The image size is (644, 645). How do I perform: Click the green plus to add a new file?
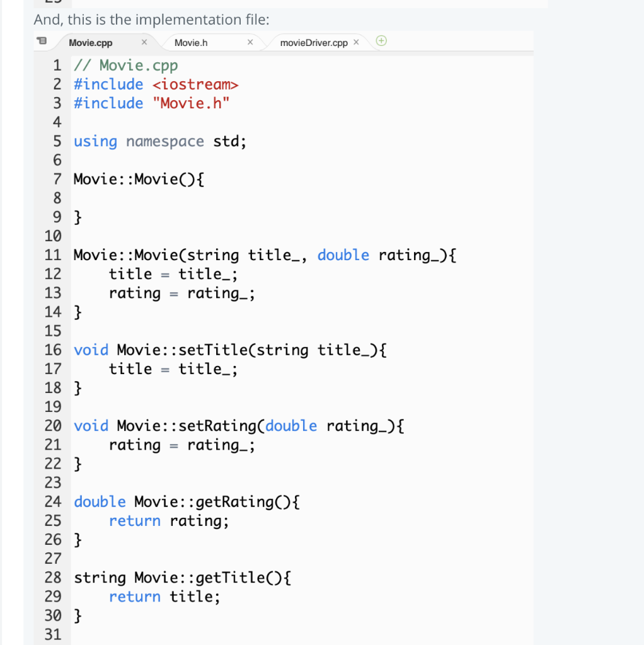pyautogui.click(x=381, y=40)
